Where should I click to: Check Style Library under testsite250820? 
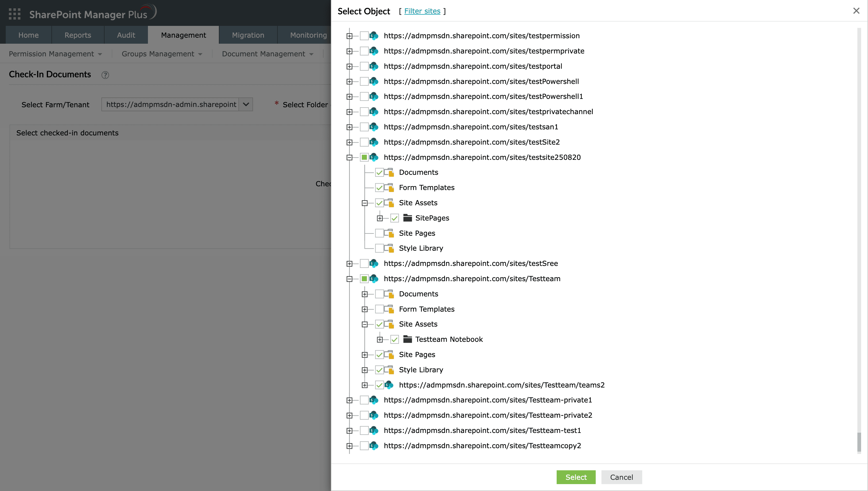click(x=379, y=248)
